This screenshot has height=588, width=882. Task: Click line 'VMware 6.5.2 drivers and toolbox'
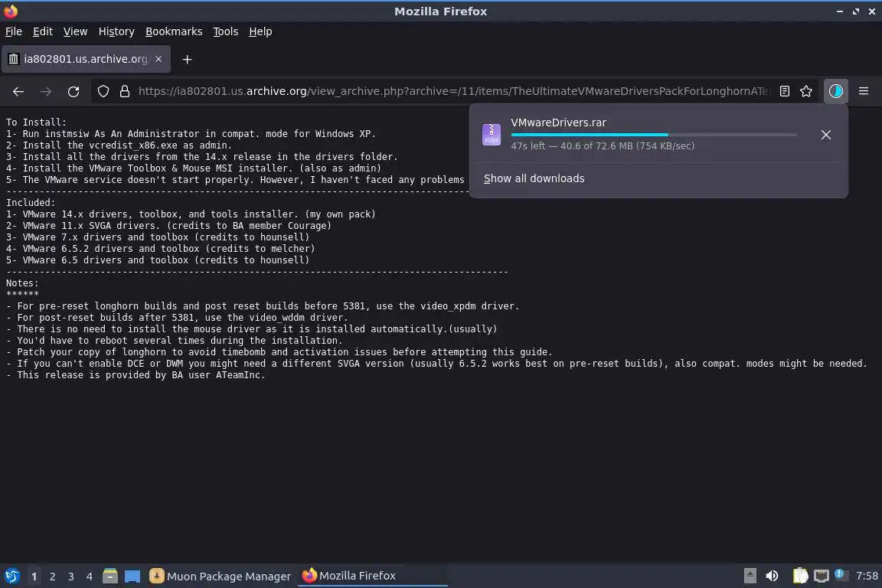(160, 249)
